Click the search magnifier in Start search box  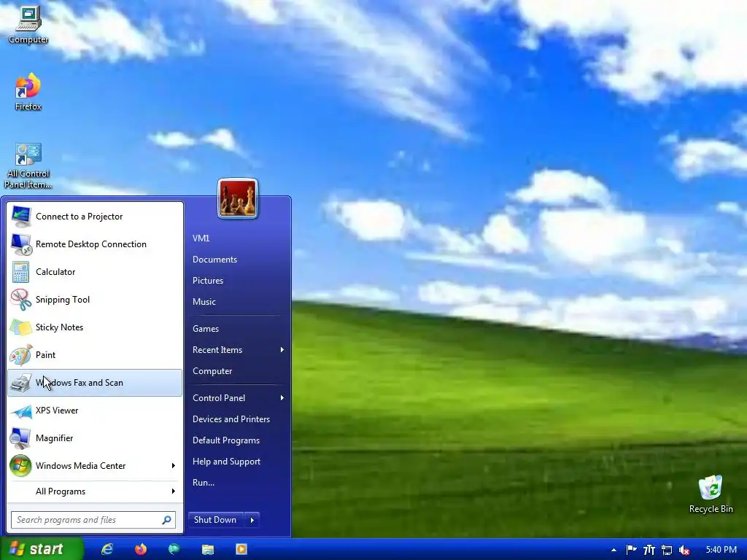(x=166, y=520)
